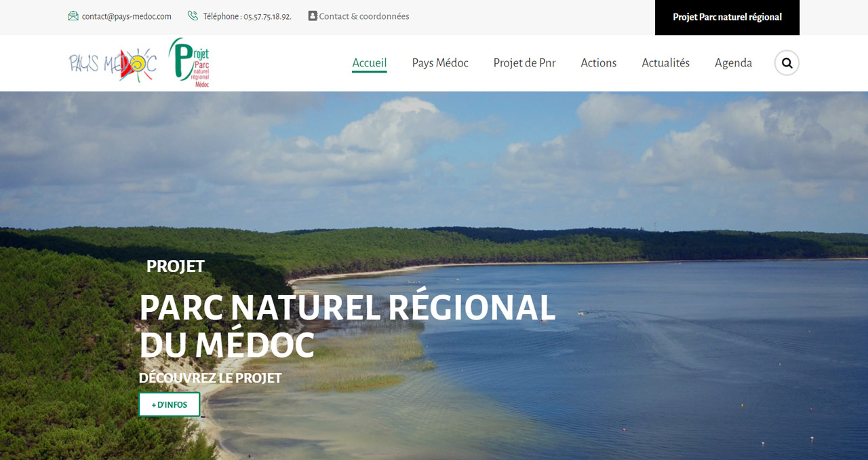This screenshot has width=868, height=460.
Task: Click the envelope email icon
Action: click(73, 16)
